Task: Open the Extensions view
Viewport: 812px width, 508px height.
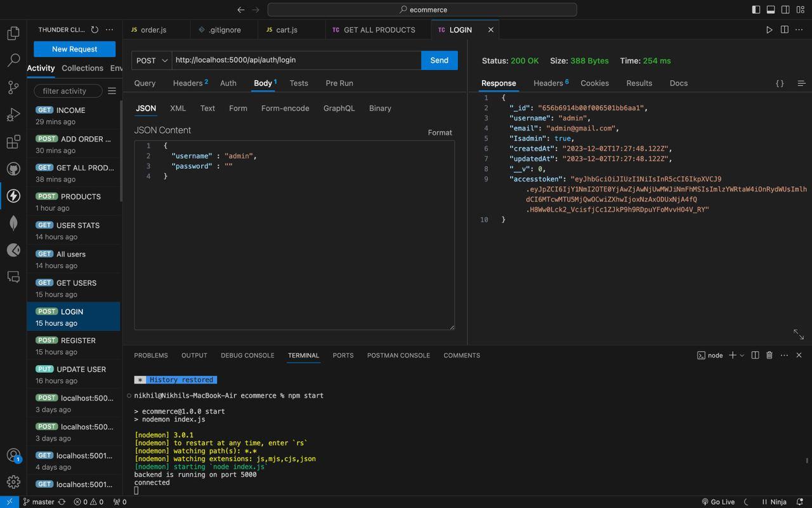Action: tap(13, 142)
